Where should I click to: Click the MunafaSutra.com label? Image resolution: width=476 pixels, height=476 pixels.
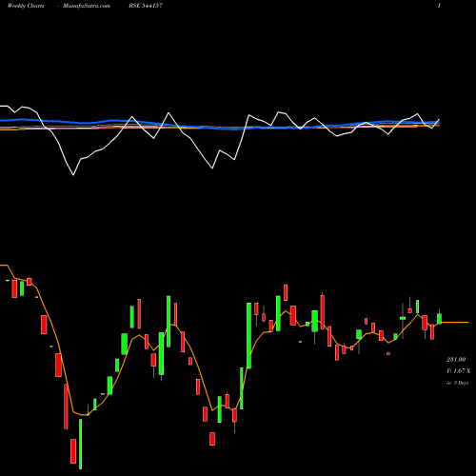(87, 6)
